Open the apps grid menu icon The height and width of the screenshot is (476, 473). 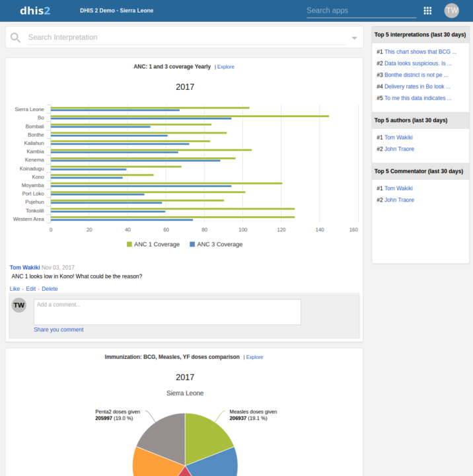427,11
